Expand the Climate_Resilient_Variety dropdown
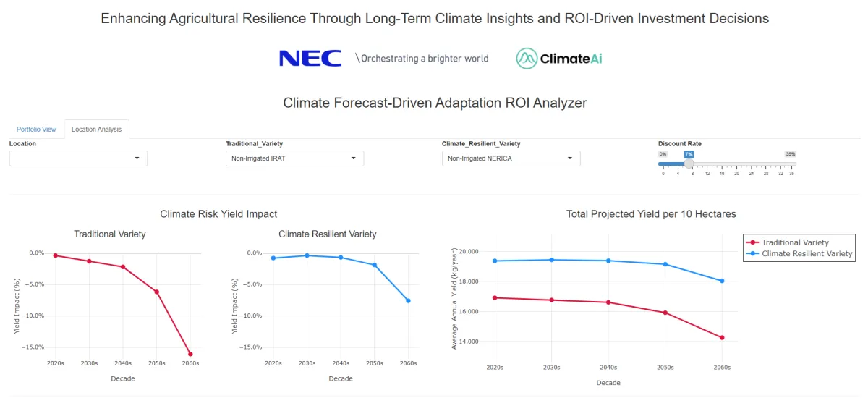 coord(511,158)
